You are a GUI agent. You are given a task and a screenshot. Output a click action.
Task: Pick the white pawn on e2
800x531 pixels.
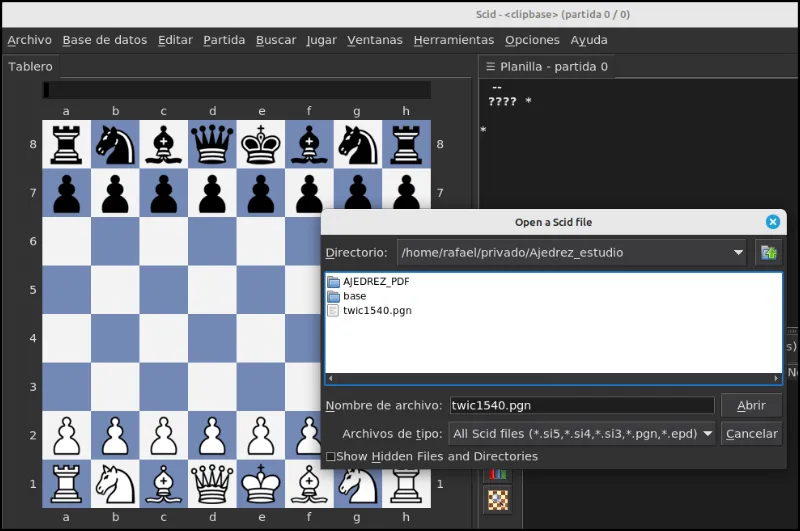261,436
